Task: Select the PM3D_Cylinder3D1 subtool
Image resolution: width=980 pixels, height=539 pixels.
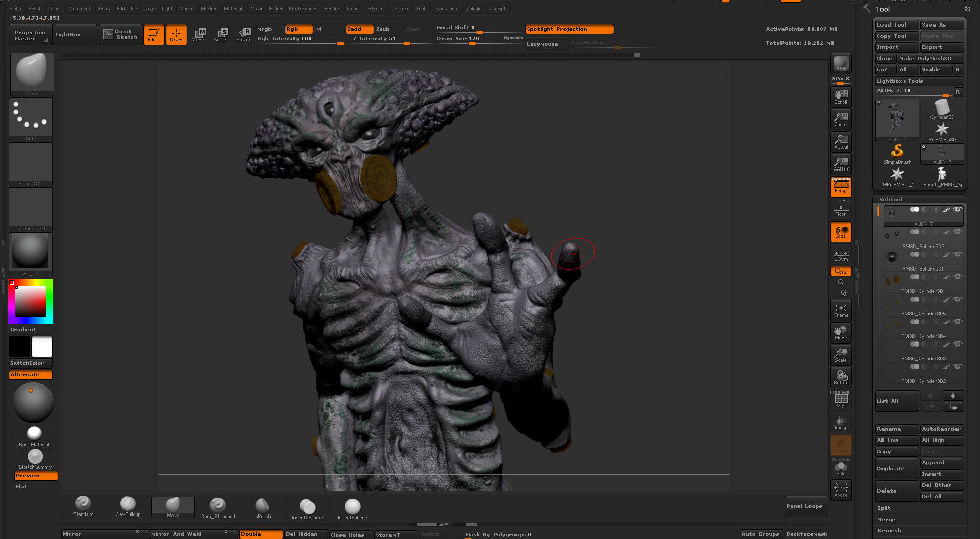Action: [923, 284]
